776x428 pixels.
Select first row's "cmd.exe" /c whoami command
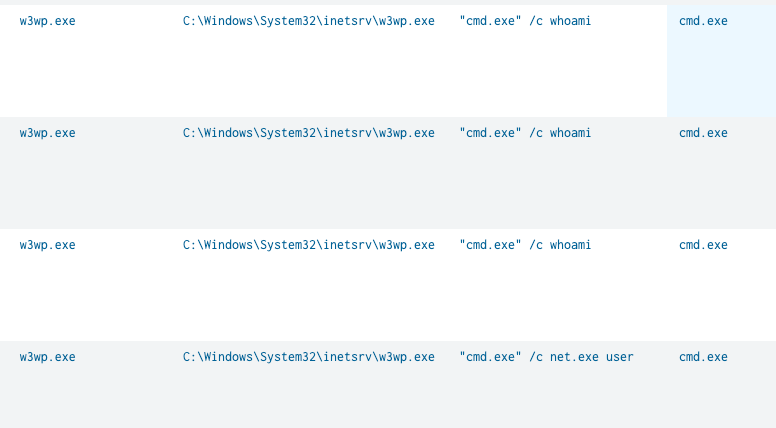(525, 21)
